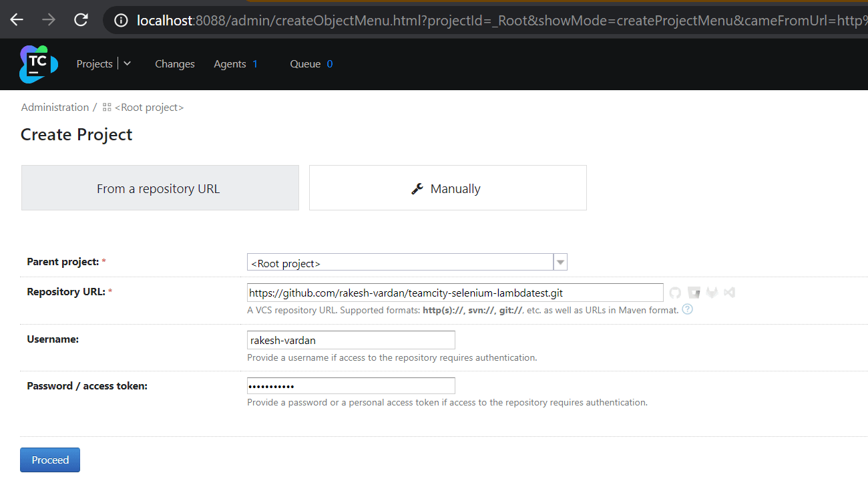Switch to the Manually tab
The image size is (868, 499).
pyautogui.click(x=447, y=188)
